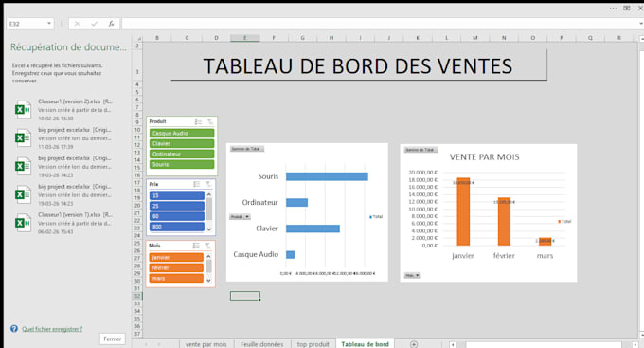This screenshot has width=644, height=348.
Task: Add a new sheet with the plus icon
Action: [414, 344]
